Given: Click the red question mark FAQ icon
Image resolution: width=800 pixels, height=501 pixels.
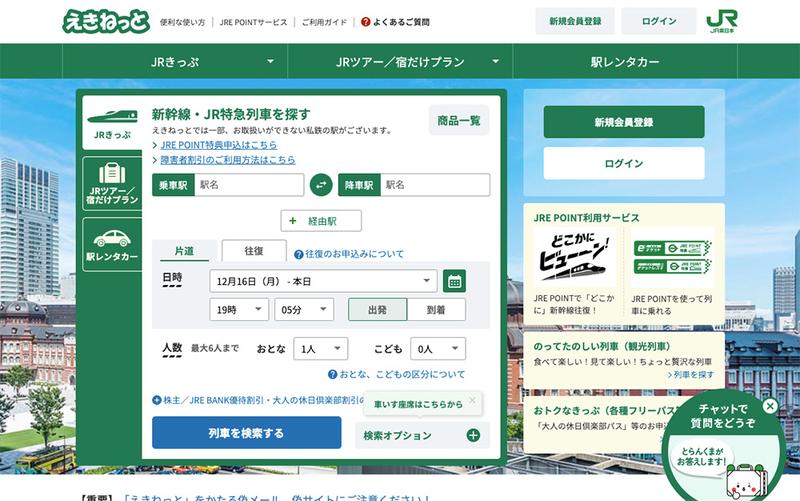Looking at the screenshot, I should (365, 22).
